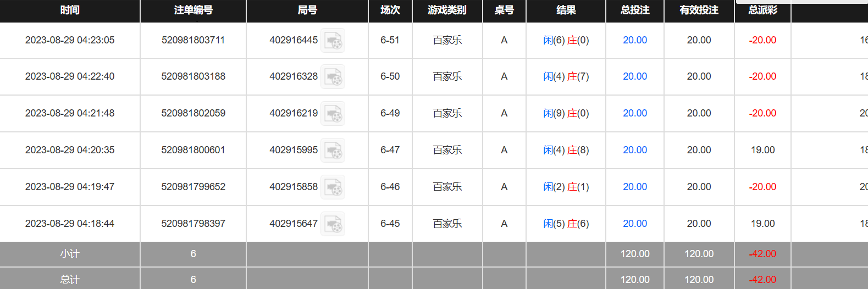This screenshot has width=868, height=289.
Task: Open video replay icon for round 402915995
Action: pyautogui.click(x=333, y=151)
